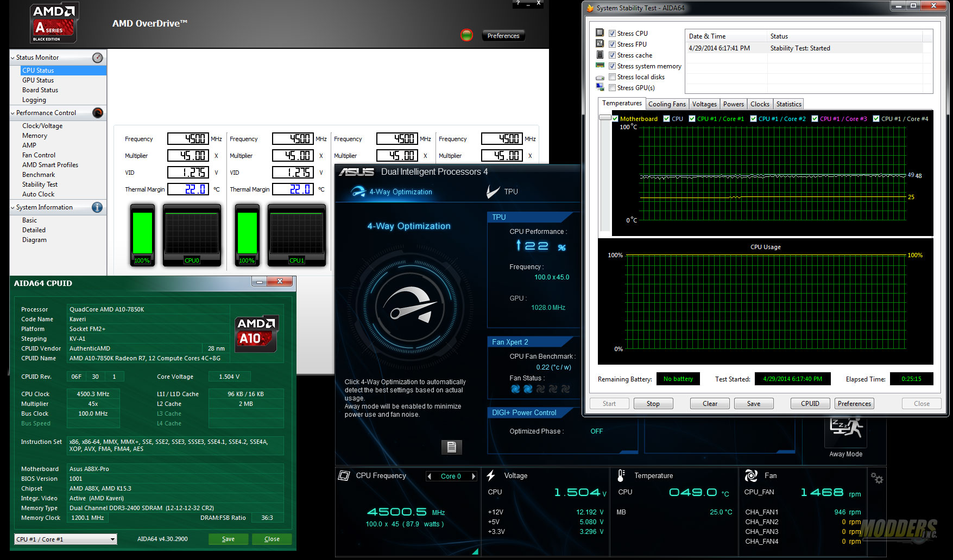
Task: Enable Stress GPU(s) checkbox
Action: point(612,87)
